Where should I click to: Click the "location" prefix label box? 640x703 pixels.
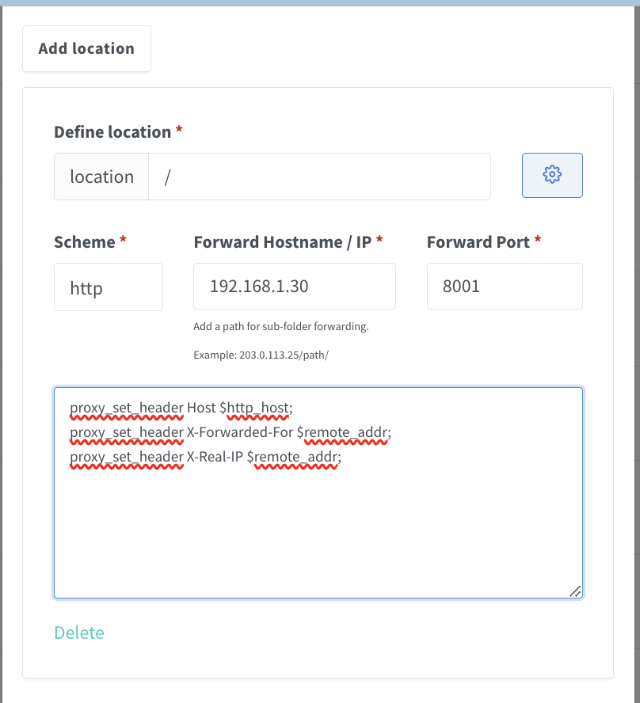pos(101,177)
